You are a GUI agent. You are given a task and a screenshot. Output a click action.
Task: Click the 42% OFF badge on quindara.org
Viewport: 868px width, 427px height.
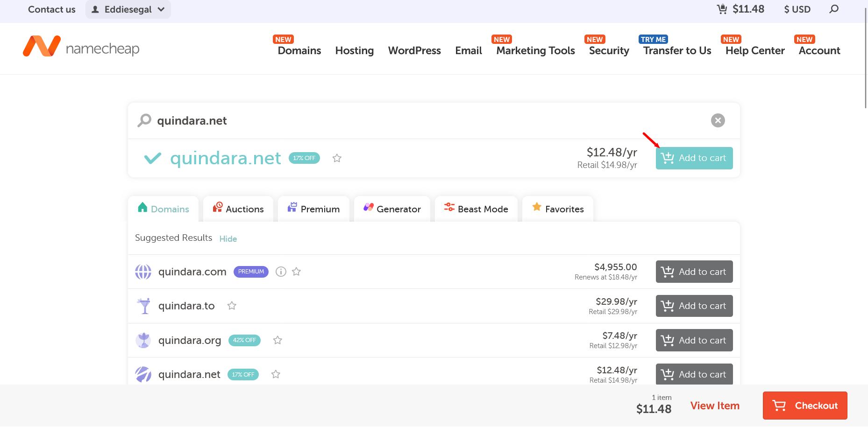[x=244, y=340]
